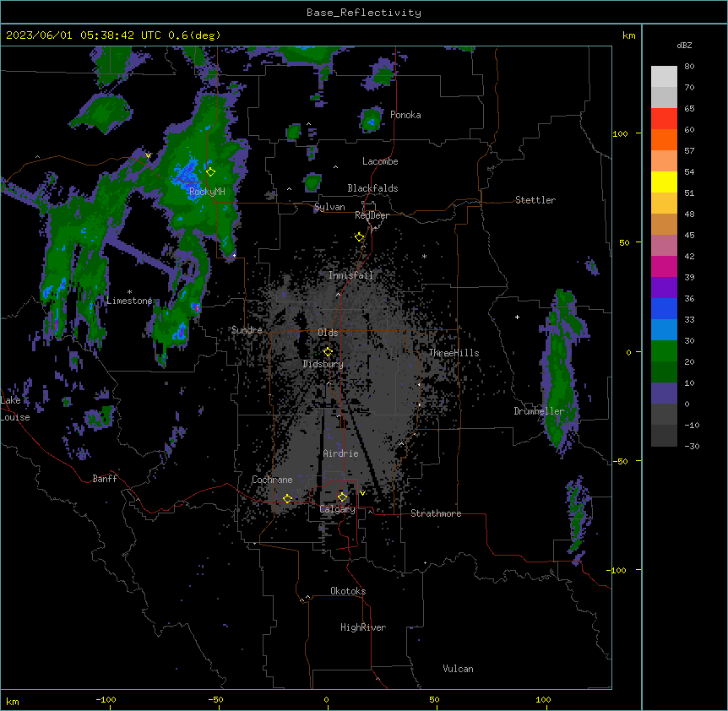Select the green 30 dBZ color swatch
Image resolution: width=728 pixels, height=711 pixels.
click(664, 351)
